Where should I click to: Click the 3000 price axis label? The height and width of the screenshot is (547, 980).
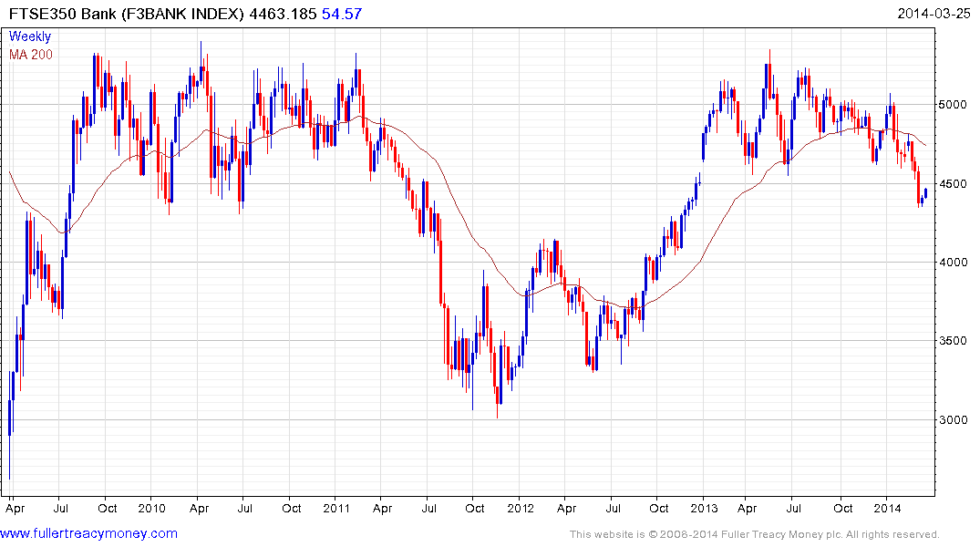point(953,420)
